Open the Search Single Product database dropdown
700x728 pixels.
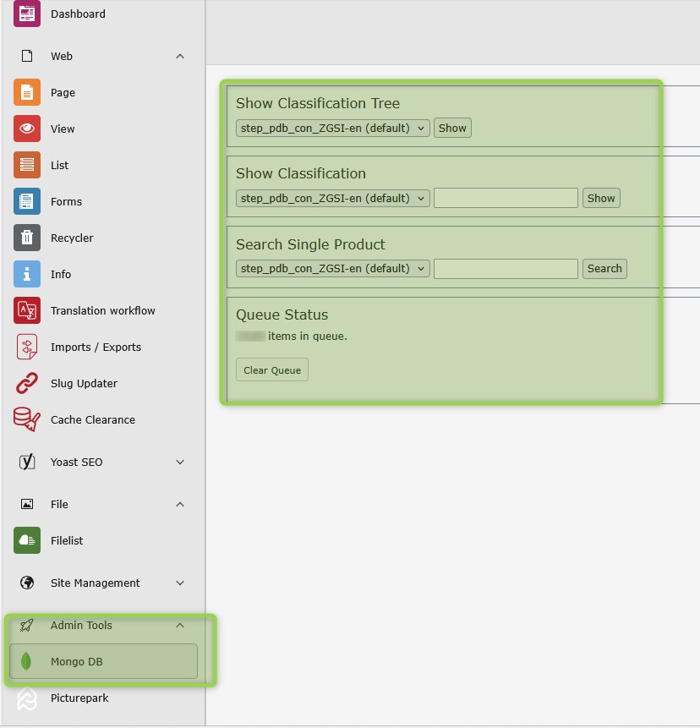tap(333, 269)
